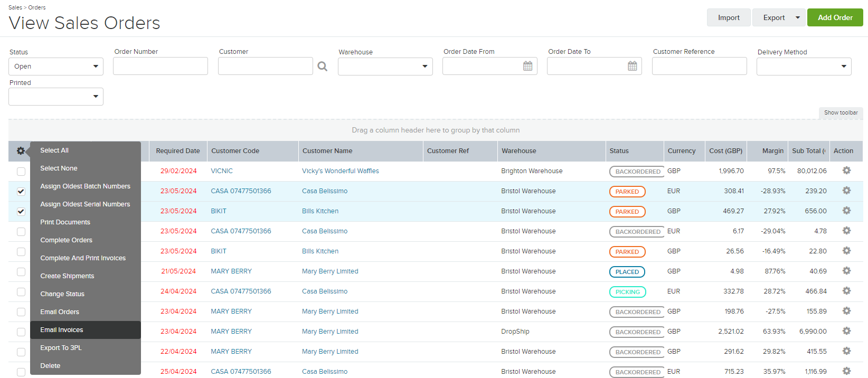Untick the checkbox for the 656.00 Bills Kitchen order

[21, 212]
